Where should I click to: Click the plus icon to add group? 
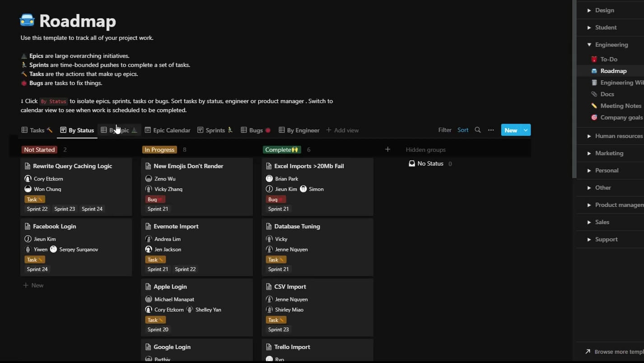387,149
